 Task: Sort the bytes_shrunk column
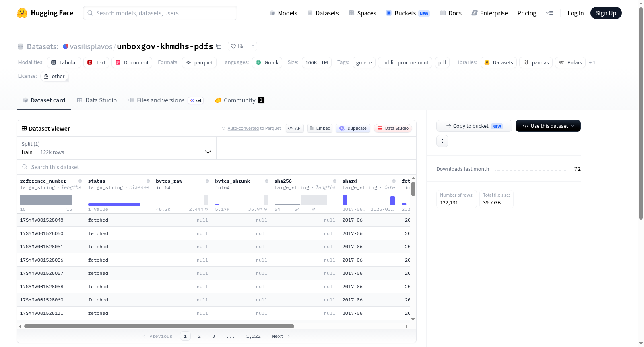tap(266, 181)
